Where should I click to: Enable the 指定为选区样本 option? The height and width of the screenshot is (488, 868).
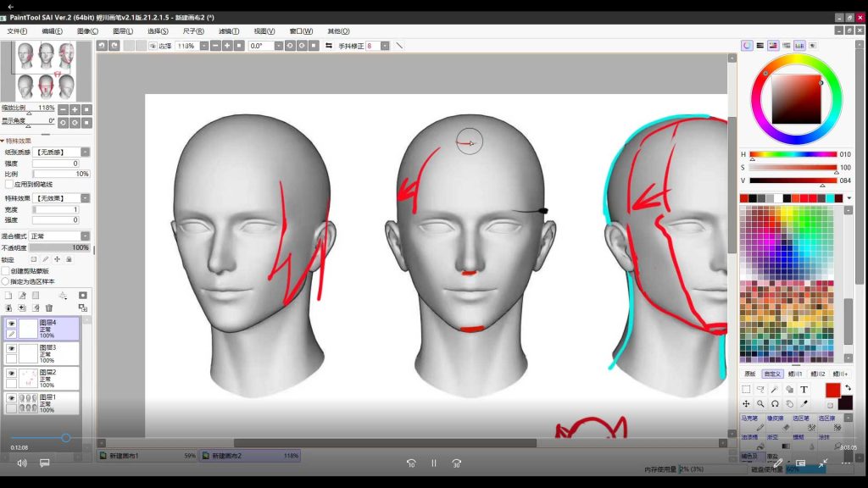click(6, 281)
